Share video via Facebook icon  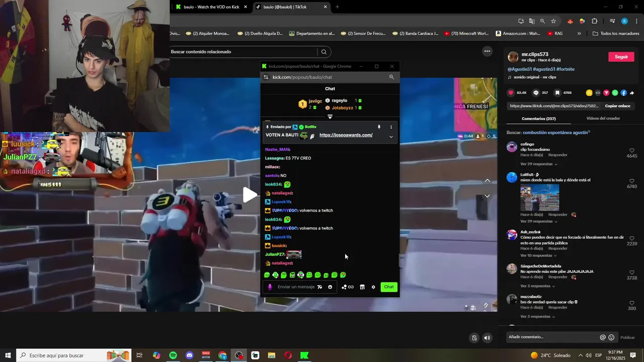pos(623,93)
